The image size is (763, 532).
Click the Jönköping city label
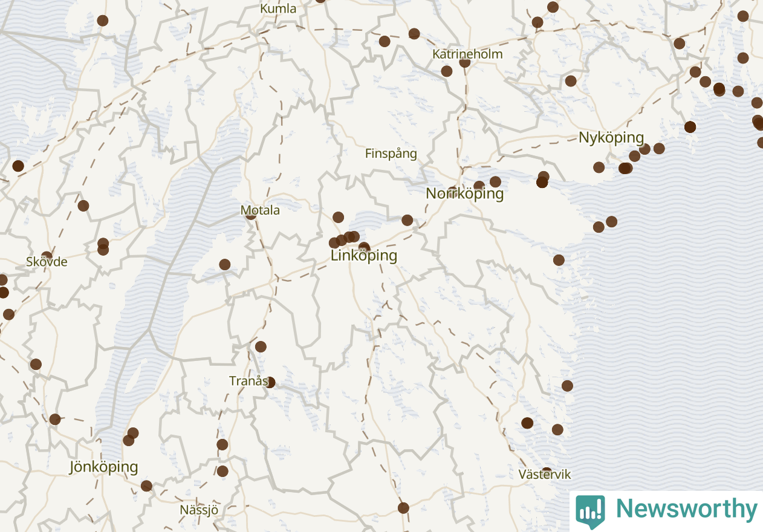click(103, 467)
